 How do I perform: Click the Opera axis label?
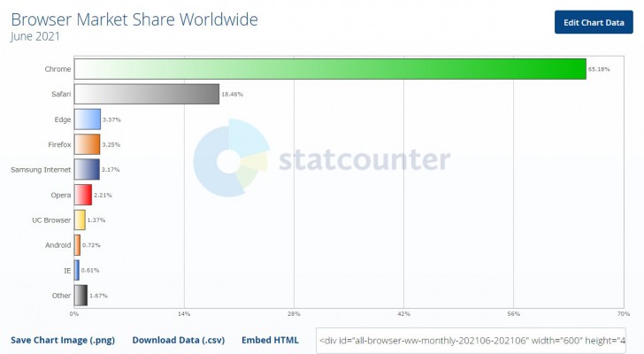pos(61,195)
